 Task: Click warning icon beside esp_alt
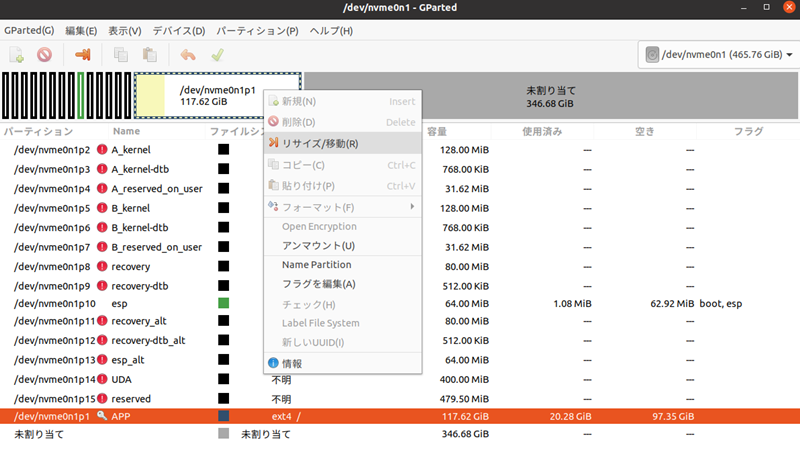tap(102, 360)
